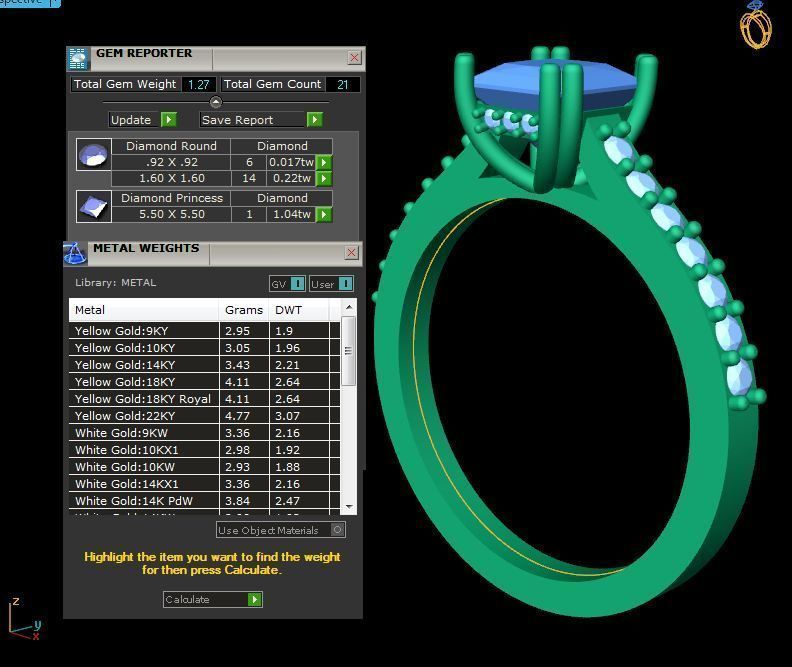Click green arrow on 0.017tw row
Viewport: 792px width, 667px height.
324,162
